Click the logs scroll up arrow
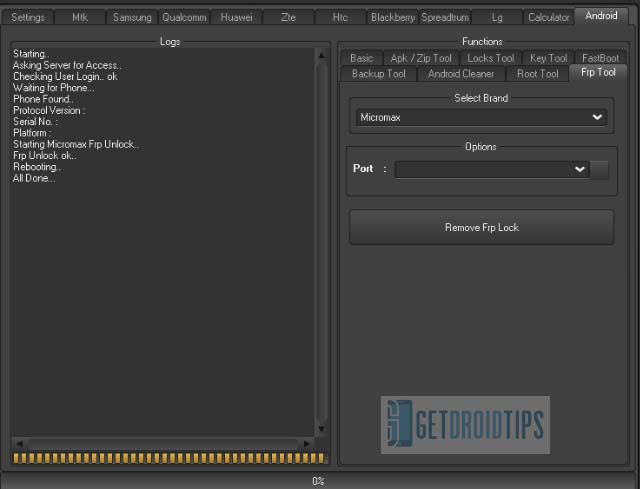 [x=322, y=55]
